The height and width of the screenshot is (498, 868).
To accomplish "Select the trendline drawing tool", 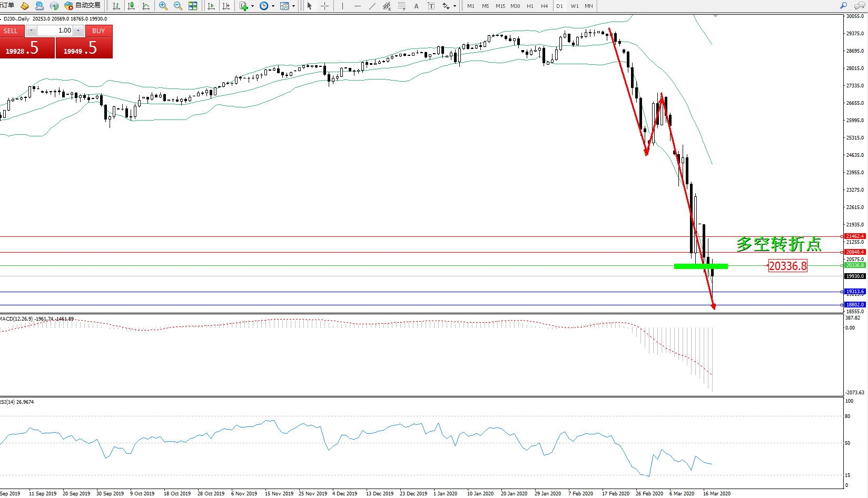I will tap(372, 6).
